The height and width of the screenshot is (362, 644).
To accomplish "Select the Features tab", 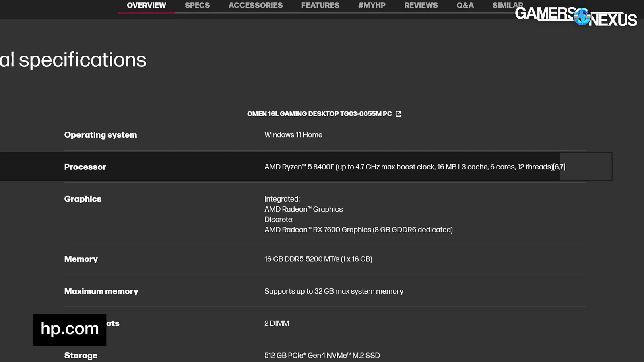I will [320, 6].
